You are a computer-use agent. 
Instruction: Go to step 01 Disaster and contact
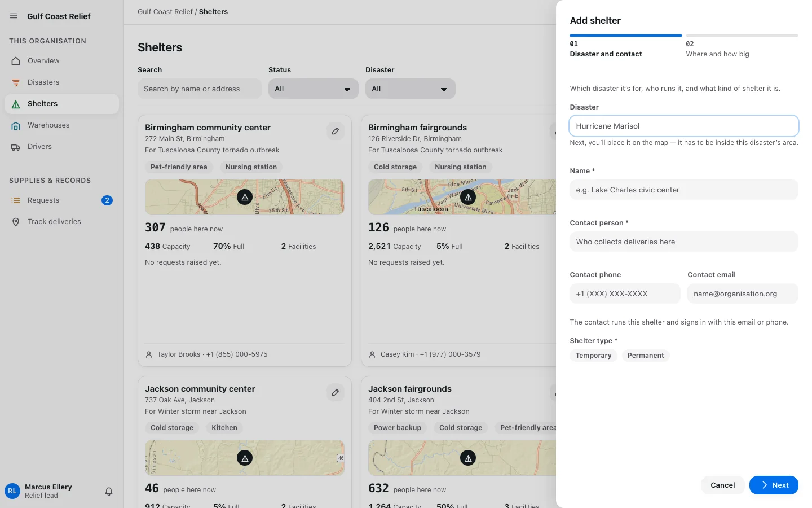tap(625, 47)
